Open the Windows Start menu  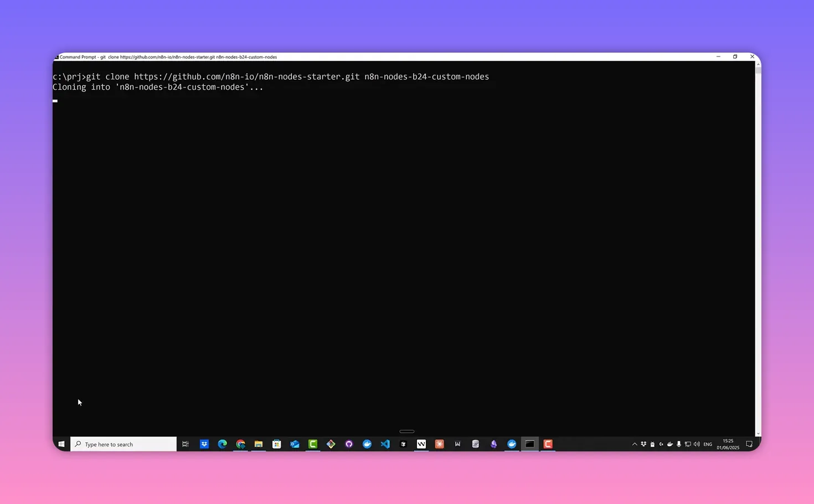click(61, 444)
